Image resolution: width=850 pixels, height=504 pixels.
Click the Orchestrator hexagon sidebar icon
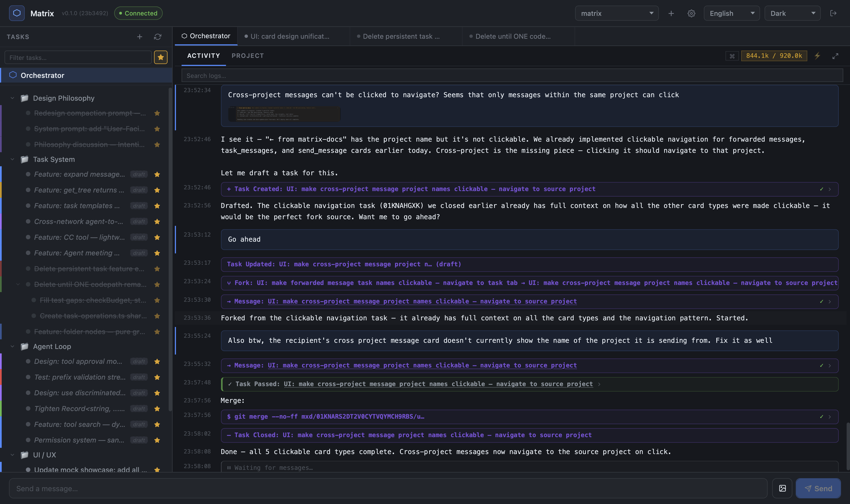click(13, 75)
